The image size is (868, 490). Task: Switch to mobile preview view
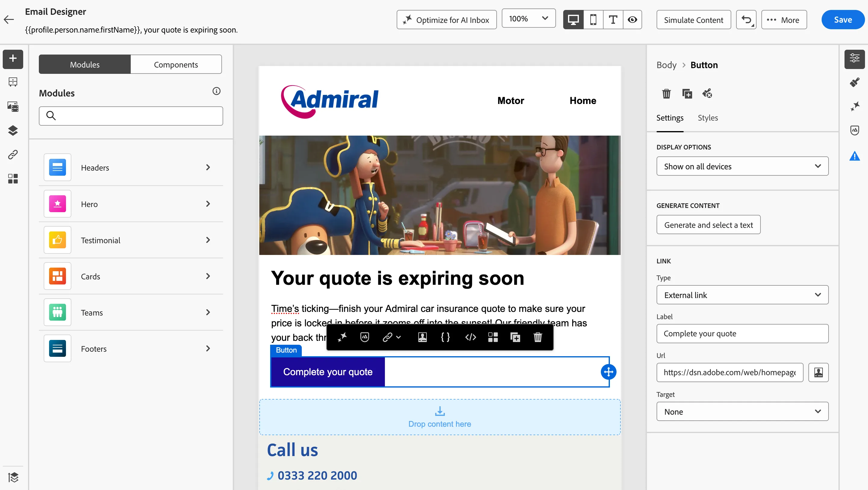[x=593, y=20]
